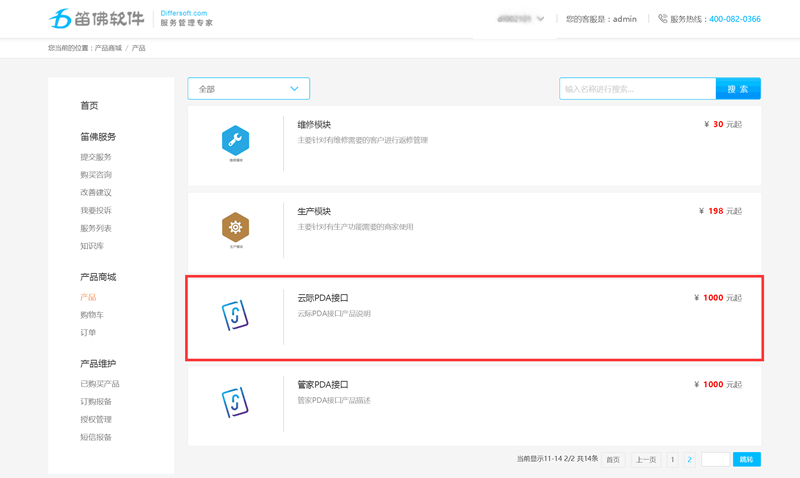The height and width of the screenshot is (478, 800).
Task: Select 已购买产品 in the sidebar
Action: [x=100, y=384]
